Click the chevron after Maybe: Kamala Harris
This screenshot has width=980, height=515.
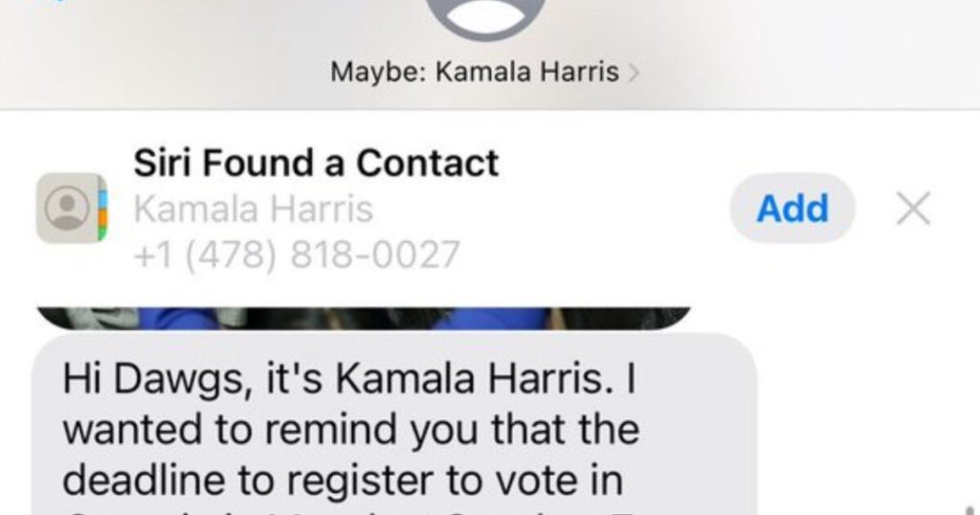click(x=634, y=73)
